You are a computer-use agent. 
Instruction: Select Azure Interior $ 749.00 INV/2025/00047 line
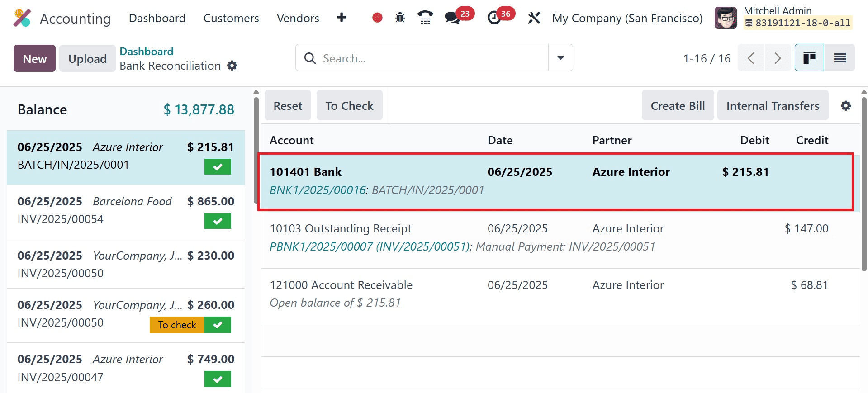pos(126,368)
